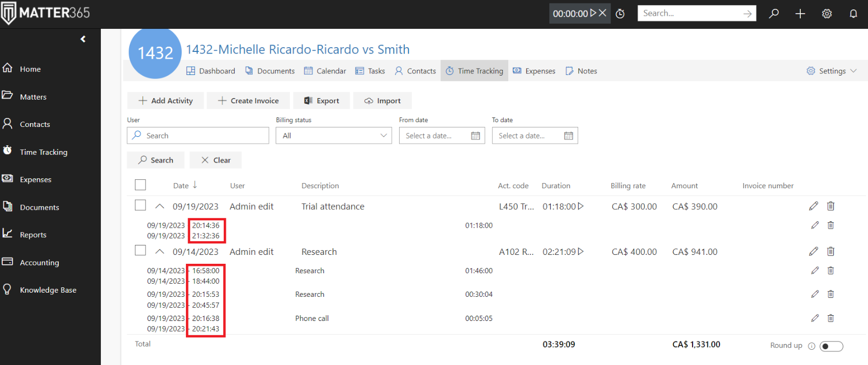The height and width of the screenshot is (365, 868).
Task: Discard the timer with the X icon
Action: click(x=602, y=13)
